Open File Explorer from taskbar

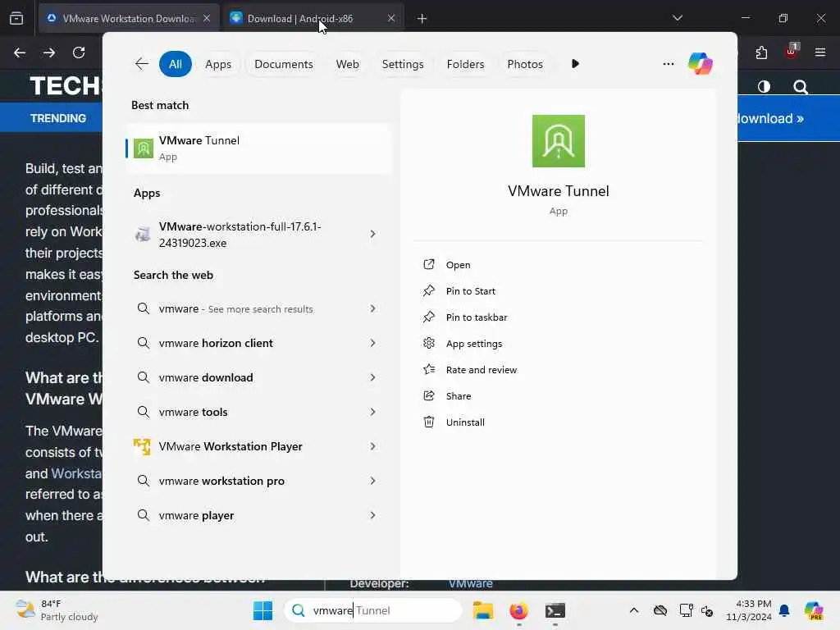(482, 610)
